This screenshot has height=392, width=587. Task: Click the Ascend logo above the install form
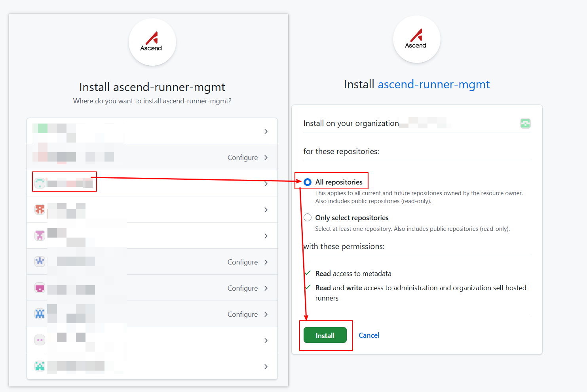tap(416, 39)
